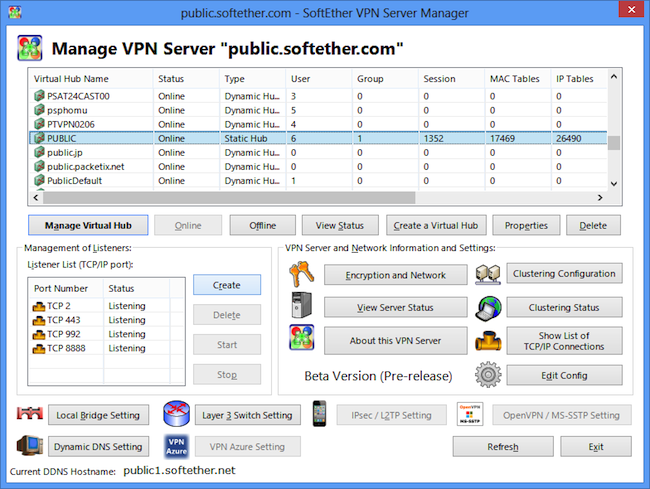Click the server tower icon beside View Server Status
The height and width of the screenshot is (489, 650).
[x=301, y=305]
